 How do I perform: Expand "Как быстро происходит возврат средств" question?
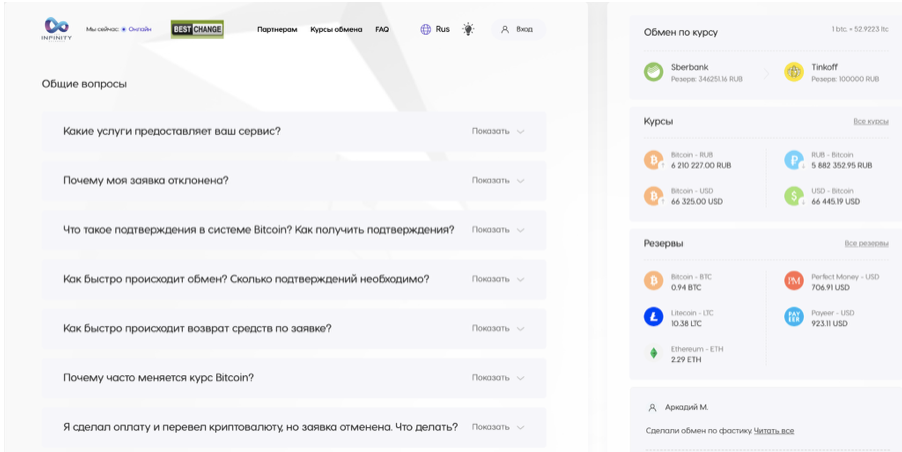coord(498,328)
